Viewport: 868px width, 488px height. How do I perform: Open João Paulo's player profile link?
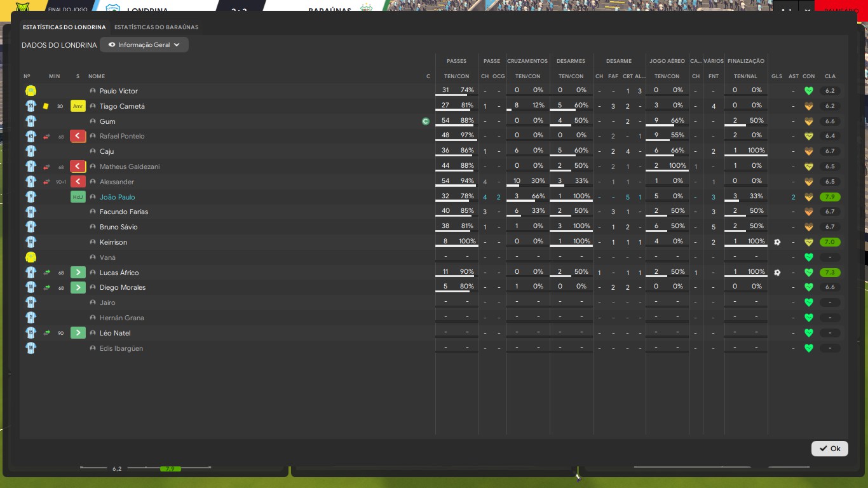point(117,197)
